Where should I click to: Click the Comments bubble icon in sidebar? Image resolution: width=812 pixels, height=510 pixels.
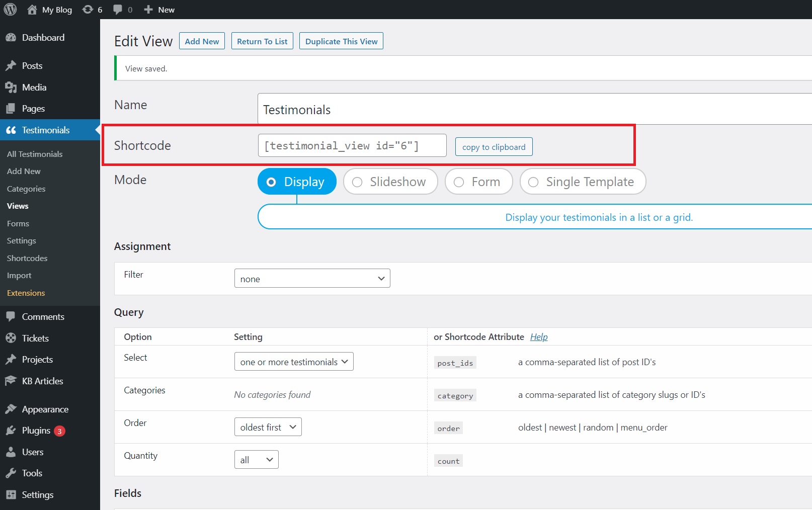(x=11, y=317)
